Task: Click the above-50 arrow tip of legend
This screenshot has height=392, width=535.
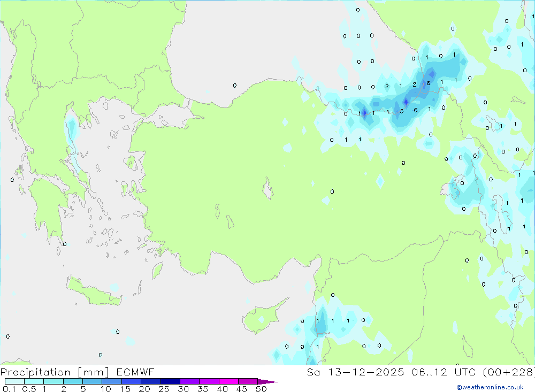Action: (267, 382)
